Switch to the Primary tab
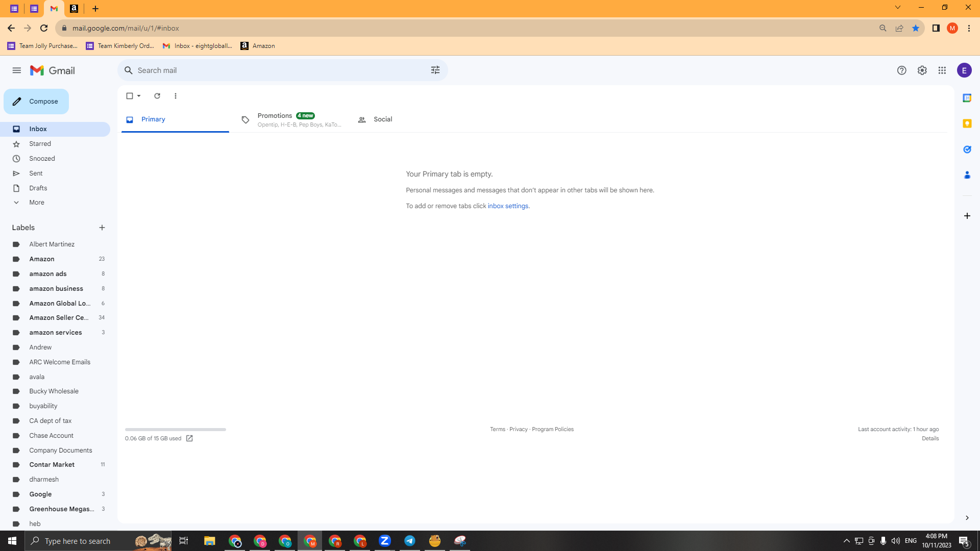The image size is (980, 551). (x=175, y=119)
